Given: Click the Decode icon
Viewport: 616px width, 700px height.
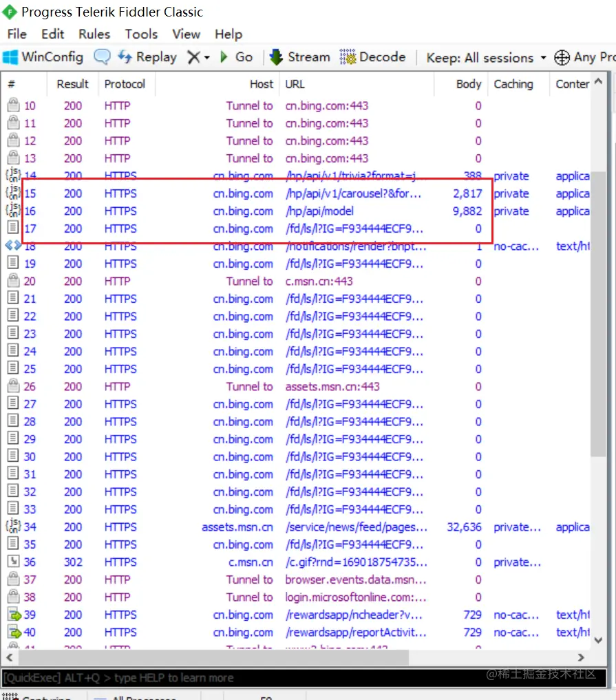Looking at the screenshot, I should 348,57.
